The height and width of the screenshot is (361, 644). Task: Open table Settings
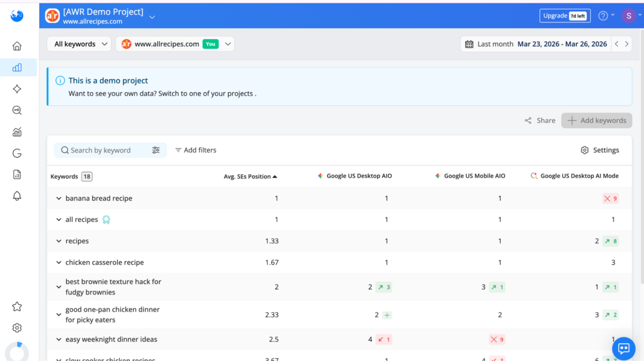tap(600, 150)
